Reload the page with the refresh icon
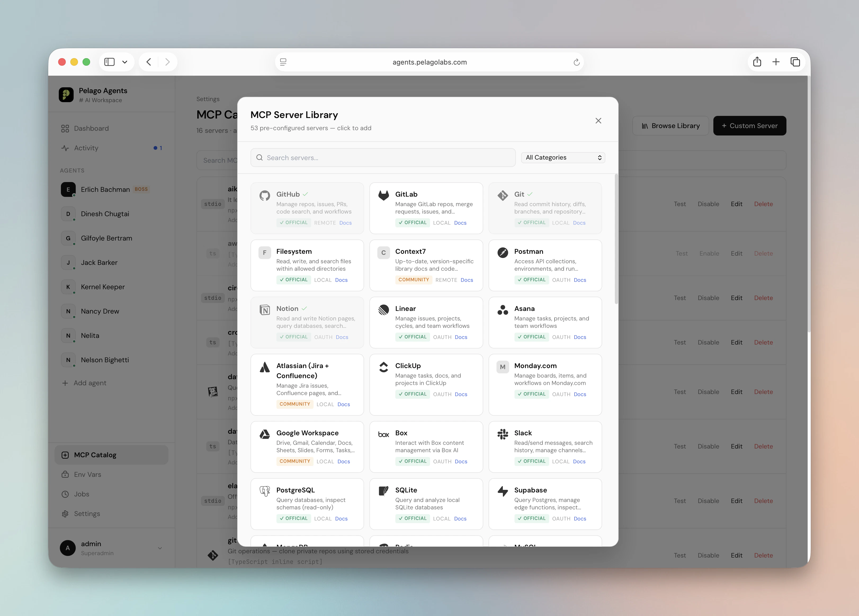Viewport: 859px width, 616px height. point(576,62)
